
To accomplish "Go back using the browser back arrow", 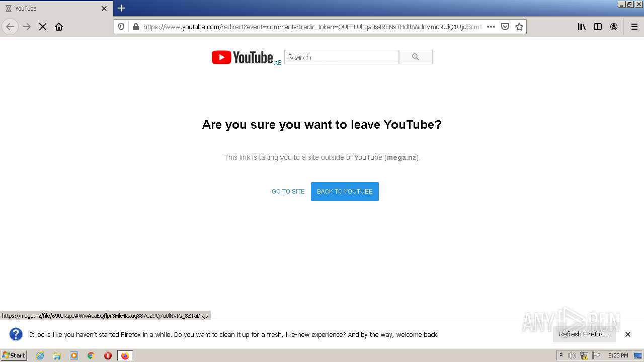I will click(x=10, y=27).
